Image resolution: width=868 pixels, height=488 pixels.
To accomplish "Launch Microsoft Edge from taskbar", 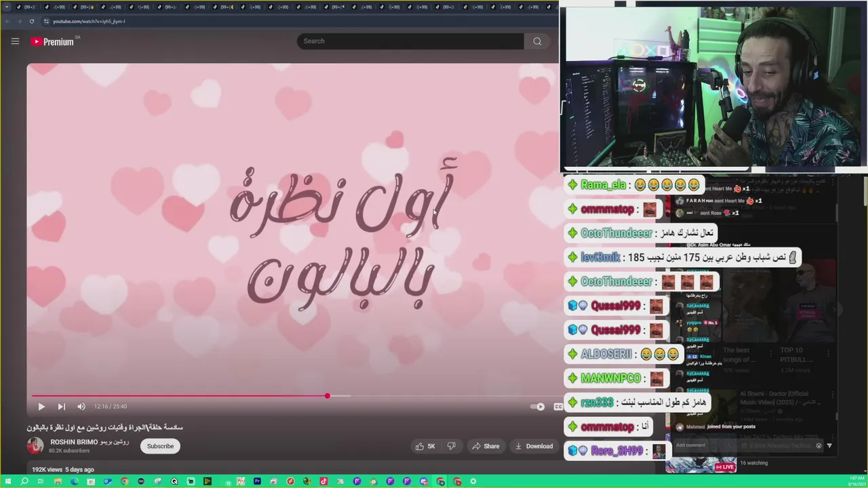I will click(74, 481).
